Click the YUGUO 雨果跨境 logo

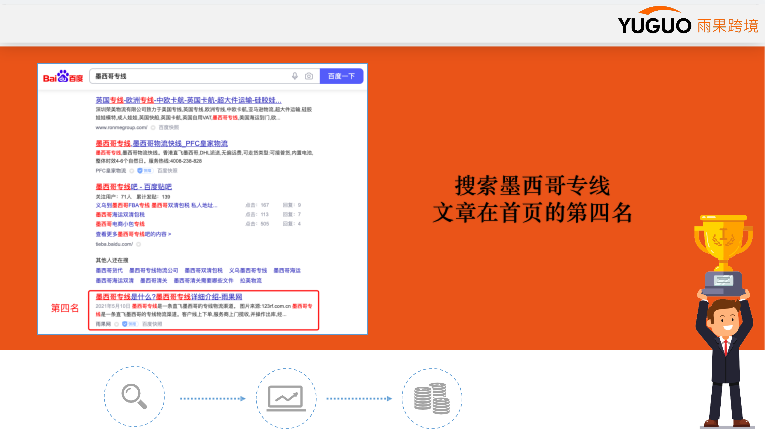pos(688,20)
